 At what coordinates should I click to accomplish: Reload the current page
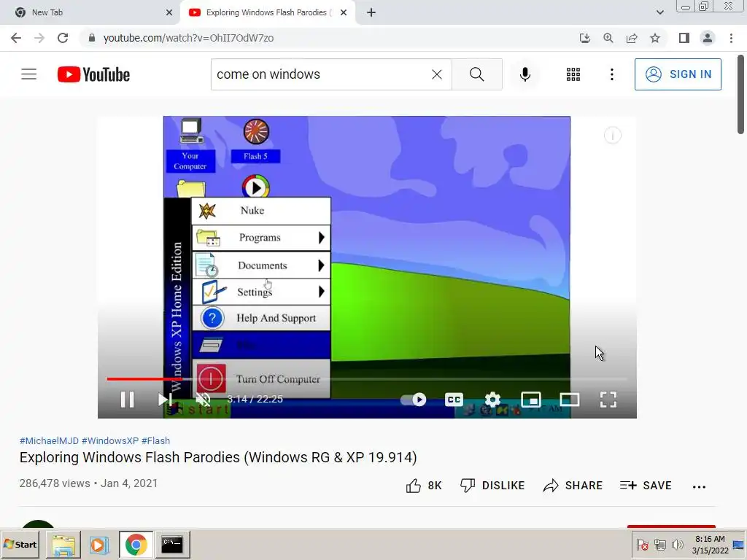pos(63,38)
